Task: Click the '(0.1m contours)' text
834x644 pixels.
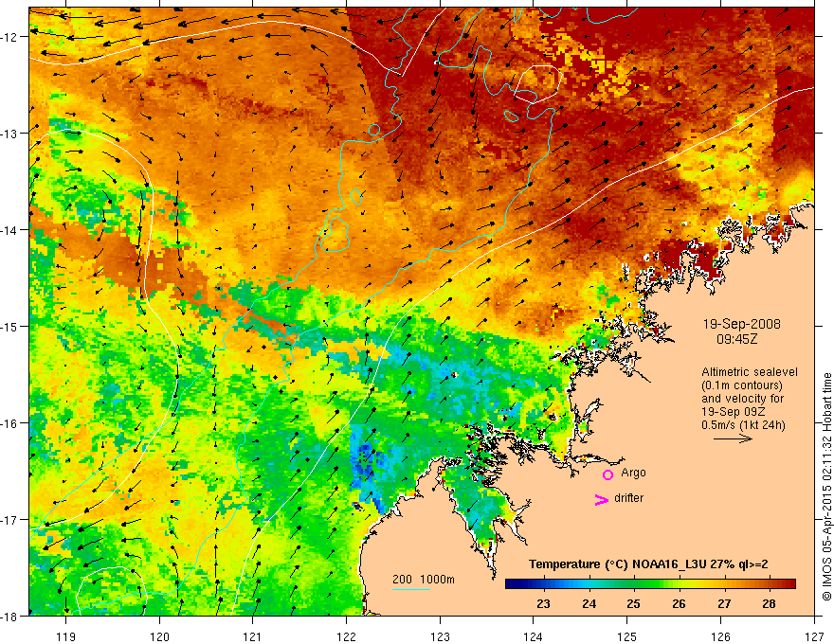Action: point(742,385)
